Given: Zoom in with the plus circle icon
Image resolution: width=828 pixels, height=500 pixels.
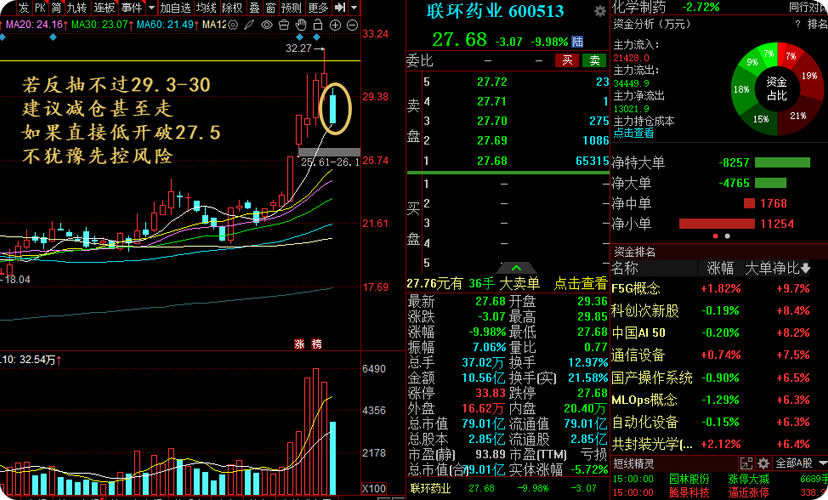Looking at the screenshot, I should click(x=335, y=25).
